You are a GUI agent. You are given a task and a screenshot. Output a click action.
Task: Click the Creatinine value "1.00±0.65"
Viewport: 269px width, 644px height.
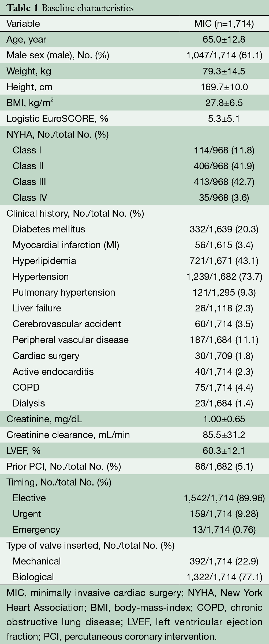coord(224,419)
